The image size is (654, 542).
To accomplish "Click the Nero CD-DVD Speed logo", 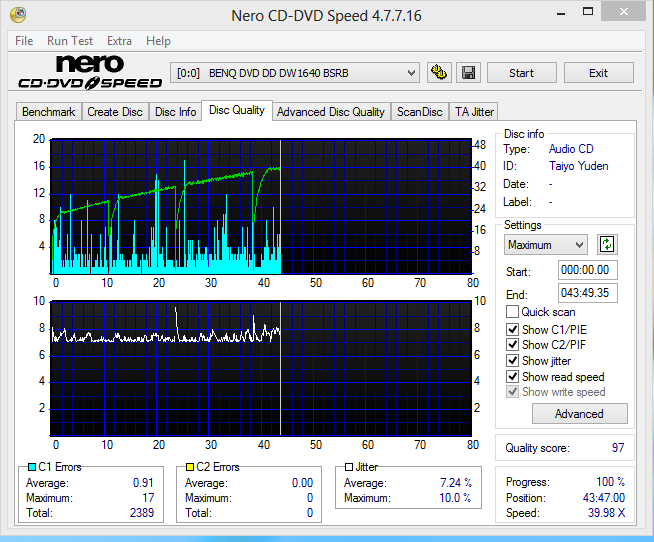I will coord(90,72).
